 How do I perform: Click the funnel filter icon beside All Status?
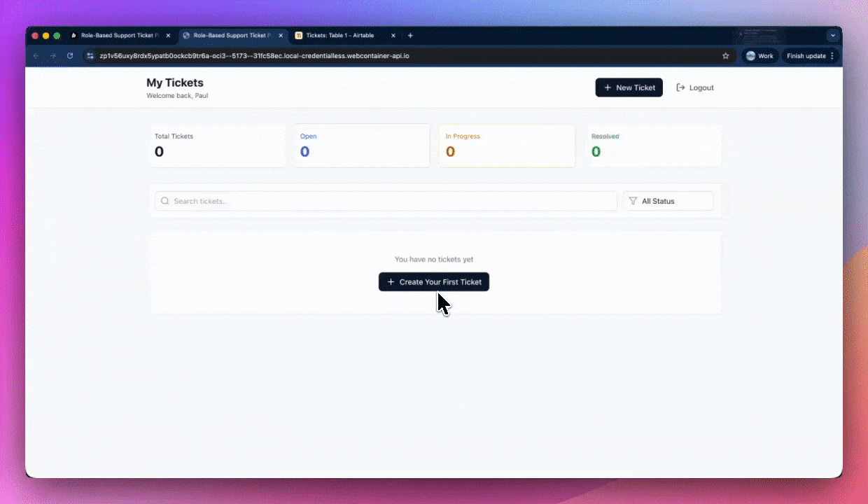pyautogui.click(x=633, y=201)
